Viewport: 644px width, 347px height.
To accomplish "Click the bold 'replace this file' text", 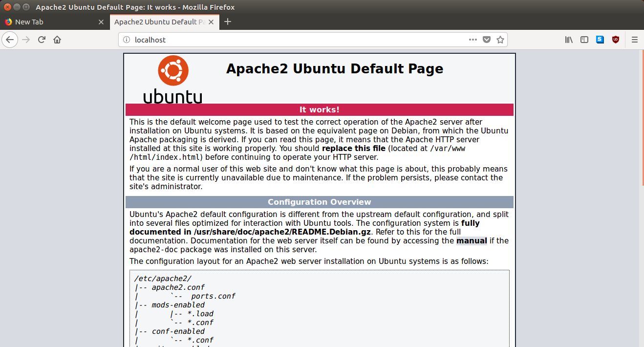I will 354,148.
